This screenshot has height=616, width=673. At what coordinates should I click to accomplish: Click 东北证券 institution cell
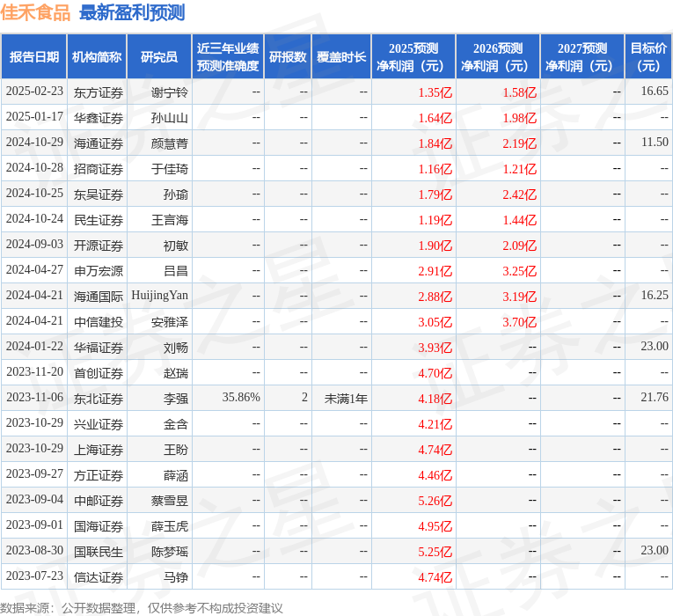tap(99, 399)
